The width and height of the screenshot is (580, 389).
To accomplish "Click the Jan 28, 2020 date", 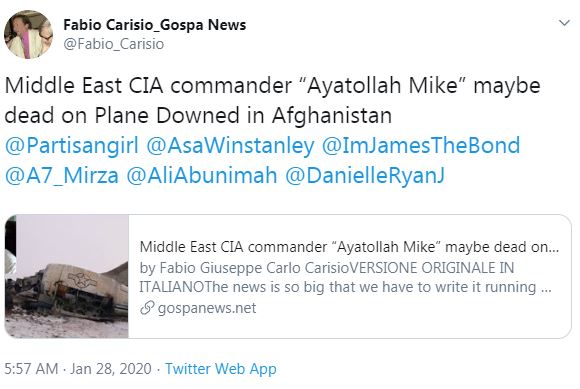I will (111, 369).
